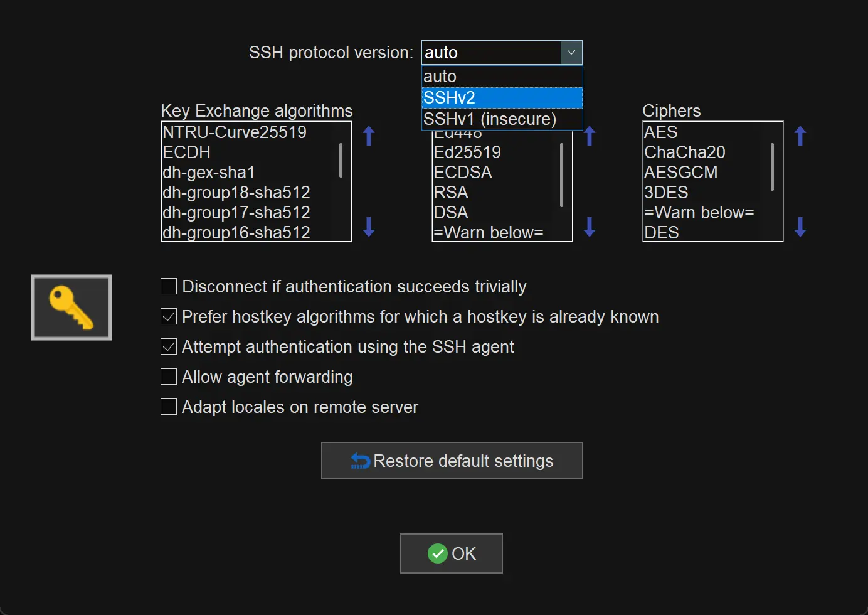Click down arrow beside the host key list

pyautogui.click(x=590, y=227)
